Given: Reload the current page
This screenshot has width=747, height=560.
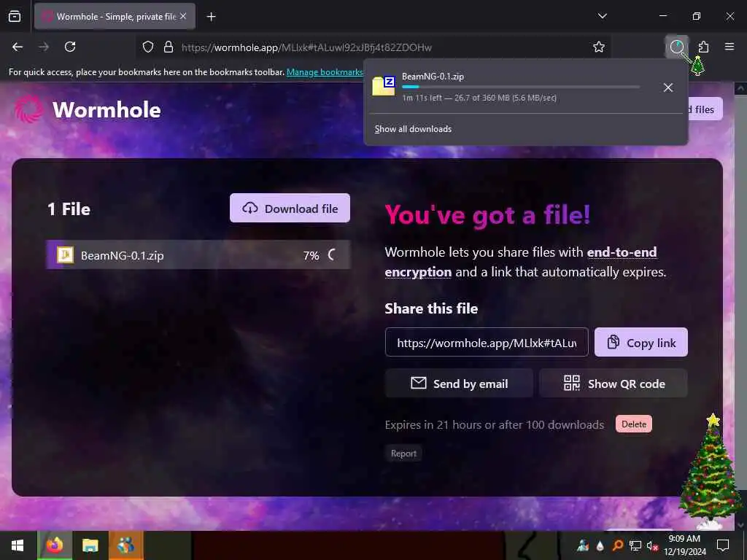Looking at the screenshot, I should [x=70, y=47].
